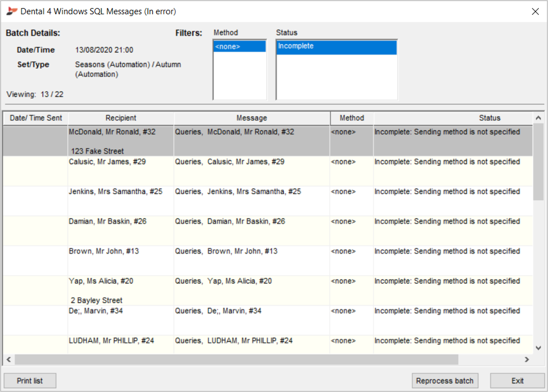The width and height of the screenshot is (548, 392).
Task: Click the vertical scrollbar up arrow
Action: [x=538, y=118]
